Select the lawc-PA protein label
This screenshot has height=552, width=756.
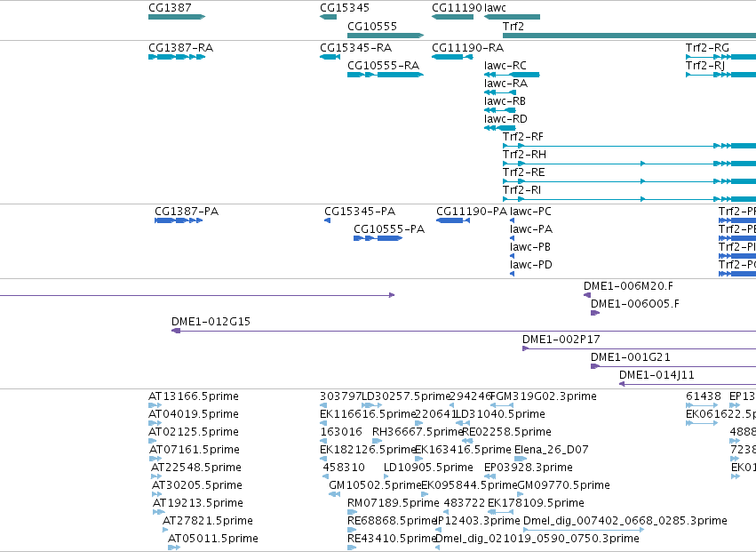[531, 229]
